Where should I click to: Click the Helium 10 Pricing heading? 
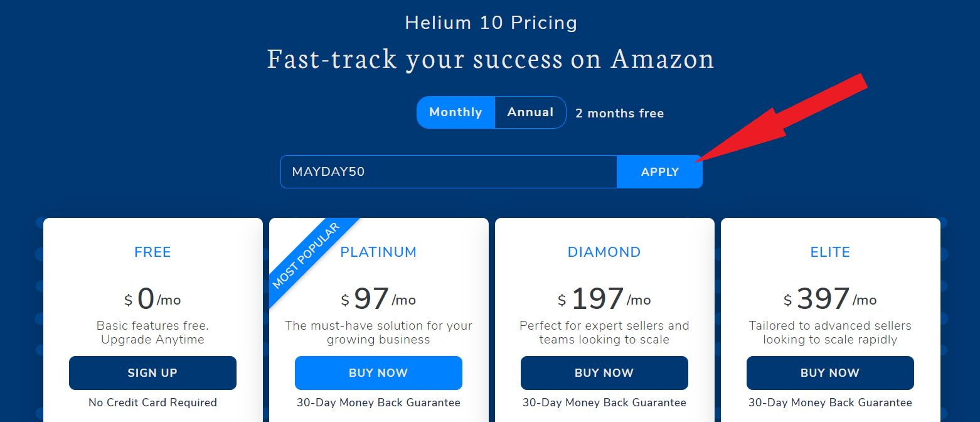pyautogui.click(x=491, y=23)
